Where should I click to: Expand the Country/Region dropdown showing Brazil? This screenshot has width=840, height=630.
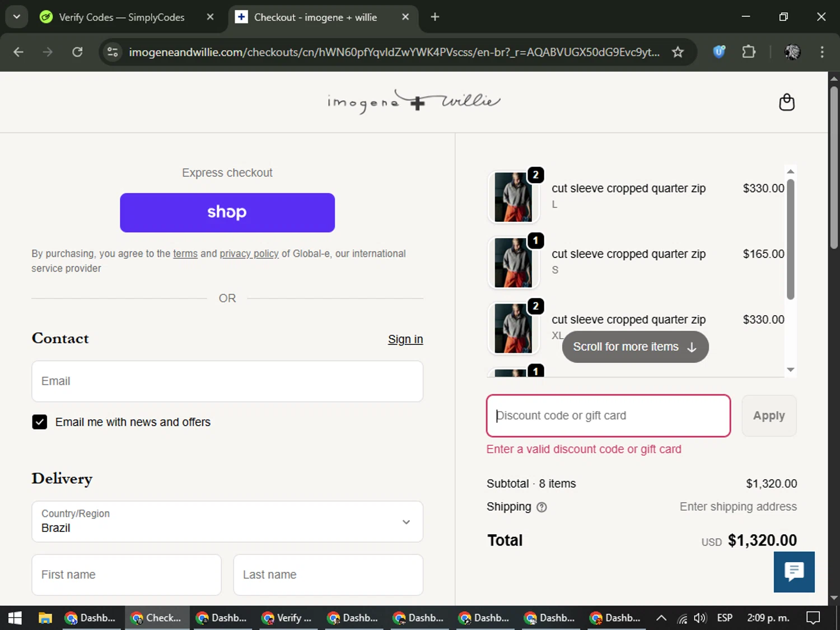point(227,521)
